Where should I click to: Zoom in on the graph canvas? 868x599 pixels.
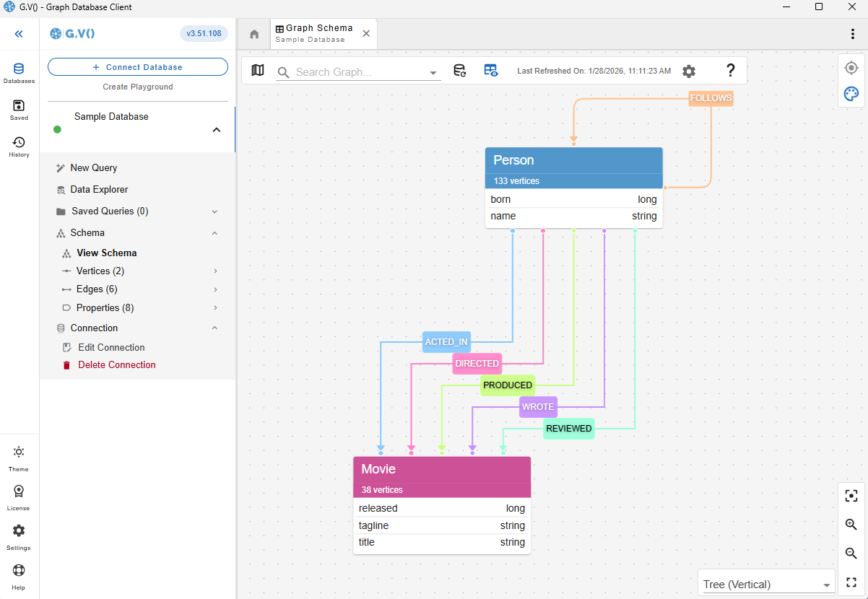pos(851,525)
